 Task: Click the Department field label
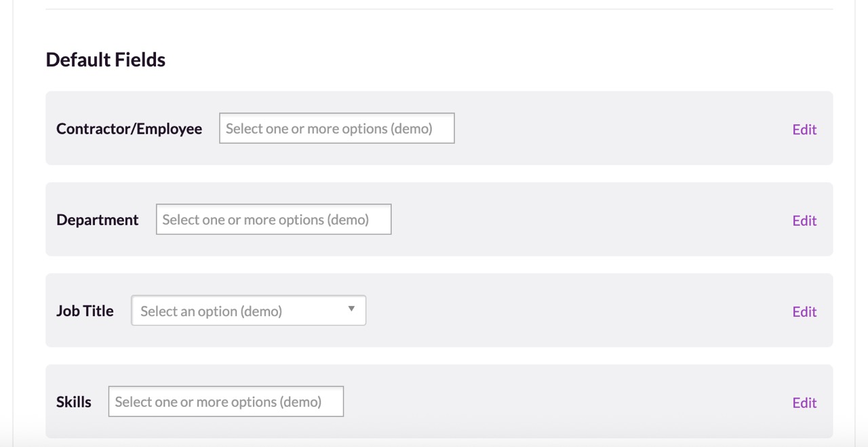coord(98,220)
